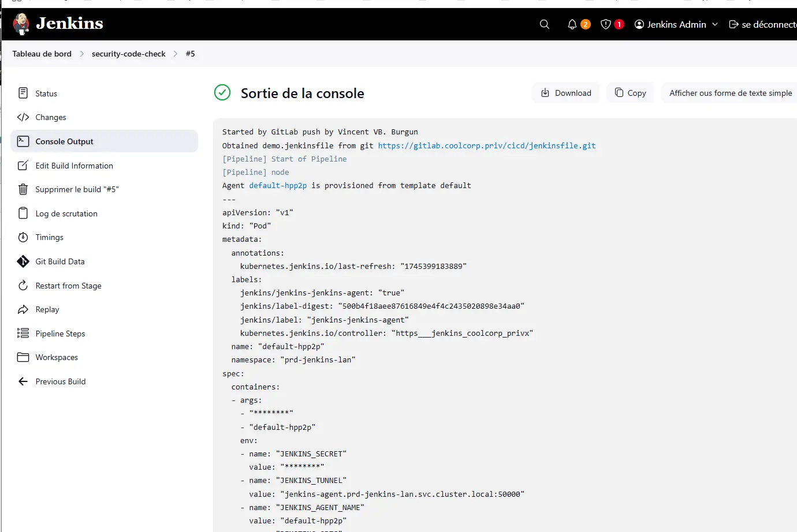797x532 pixels.
Task: Click "Started by GitLab push" line
Action: coord(320,132)
